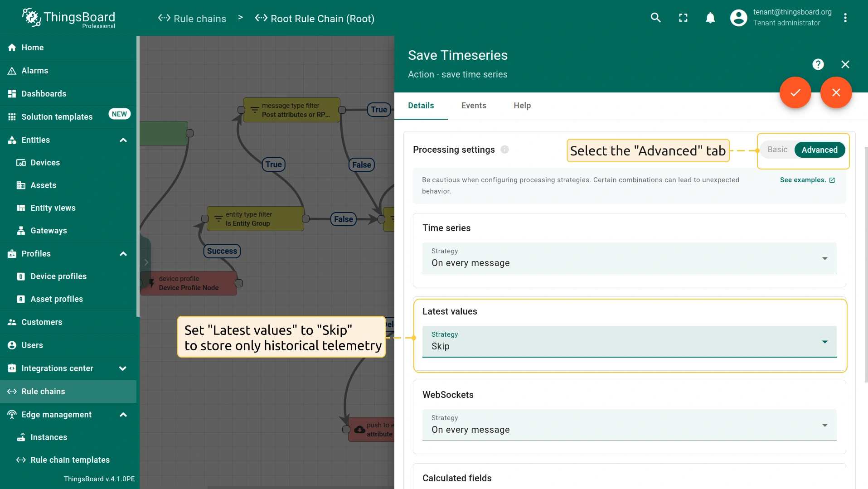The width and height of the screenshot is (868, 489).
Task: Open the user menu three-dot icon
Action: pyautogui.click(x=845, y=18)
